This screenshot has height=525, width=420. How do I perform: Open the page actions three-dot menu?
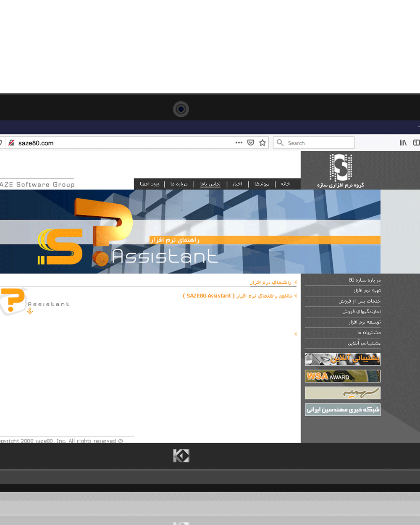point(239,143)
